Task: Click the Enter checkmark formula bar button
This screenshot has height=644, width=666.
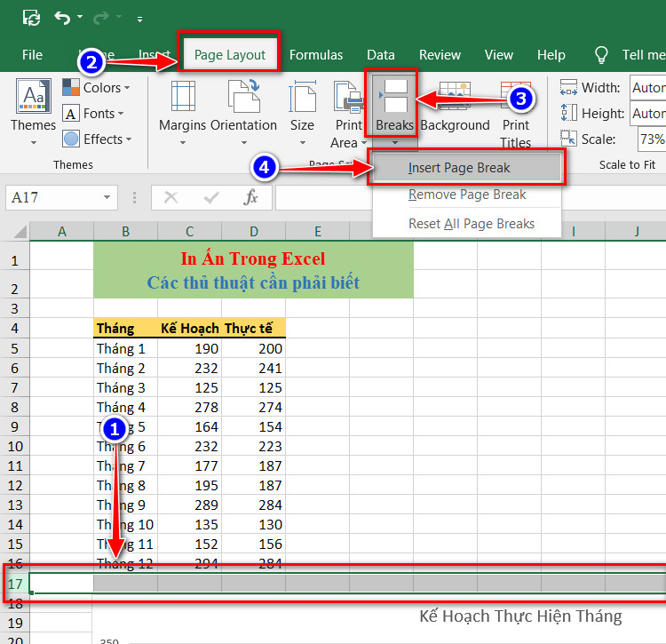Action: [211, 197]
